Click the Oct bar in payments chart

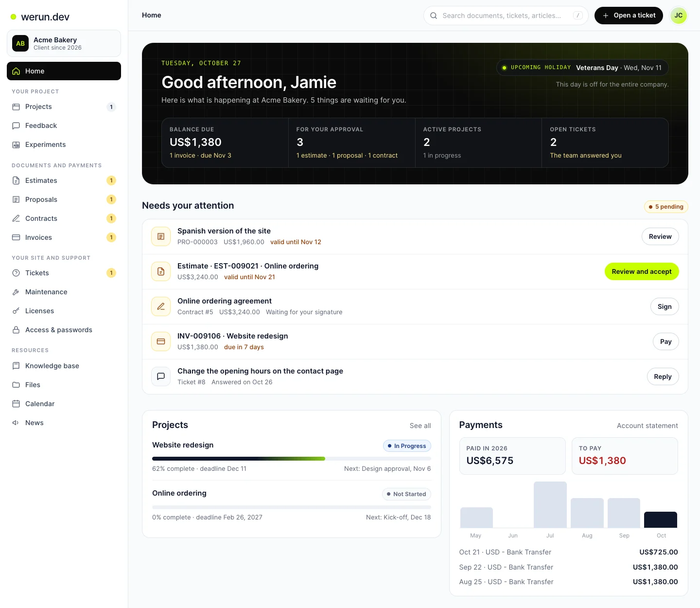[x=661, y=519]
